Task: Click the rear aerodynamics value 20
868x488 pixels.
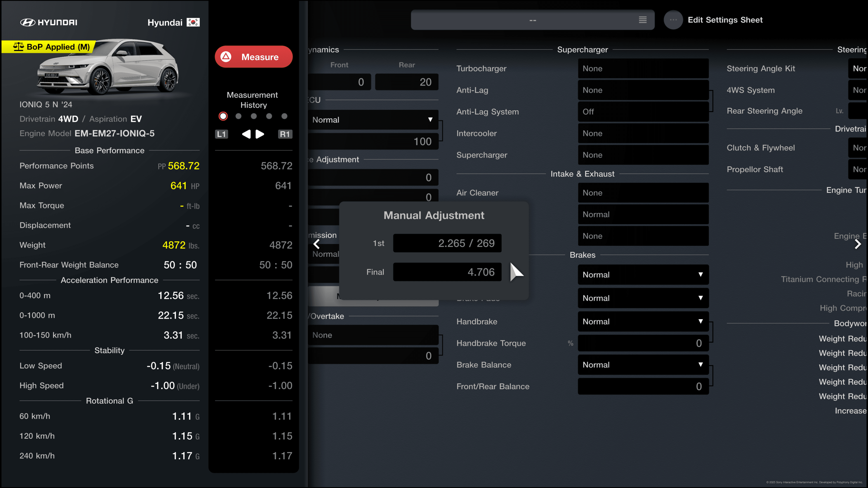Action: pos(407,82)
